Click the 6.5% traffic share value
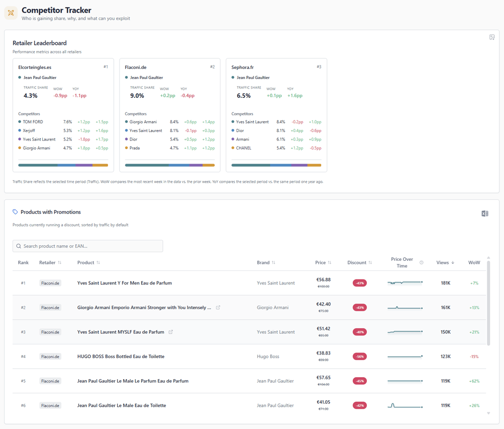The image size is (504, 429). point(243,96)
